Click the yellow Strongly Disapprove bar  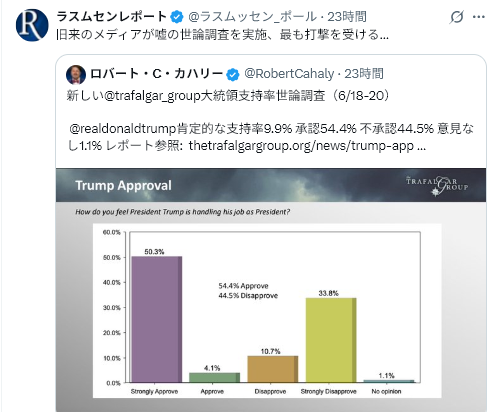pos(331,340)
